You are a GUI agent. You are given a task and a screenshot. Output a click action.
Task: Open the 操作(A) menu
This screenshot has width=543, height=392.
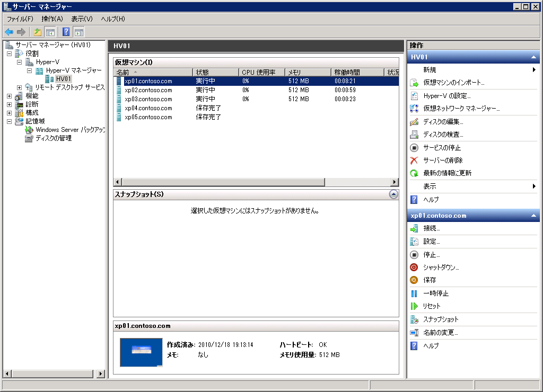[52, 19]
